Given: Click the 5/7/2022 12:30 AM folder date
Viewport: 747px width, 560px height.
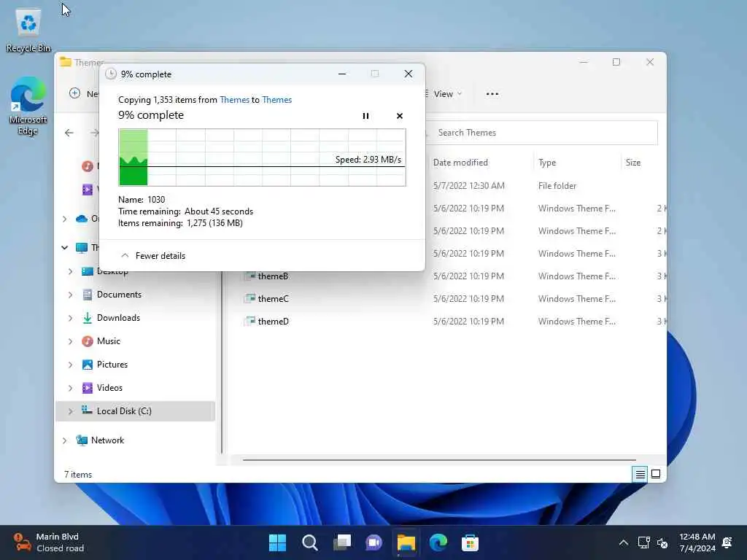Looking at the screenshot, I should [469, 186].
